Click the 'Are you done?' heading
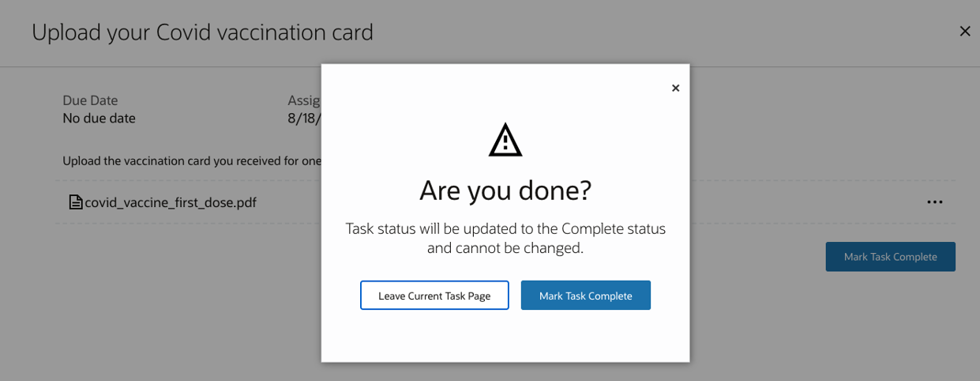The image size is (980, 381). (505, 190)
